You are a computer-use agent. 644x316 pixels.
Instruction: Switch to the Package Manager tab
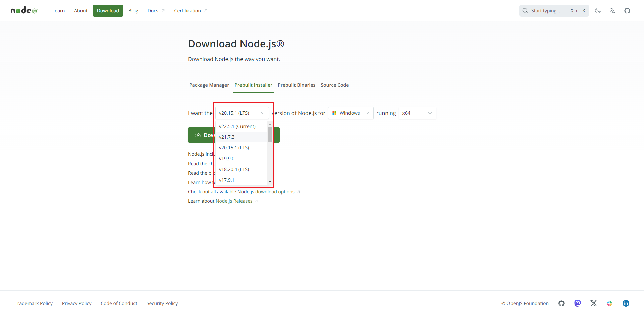tap(209, 85)
